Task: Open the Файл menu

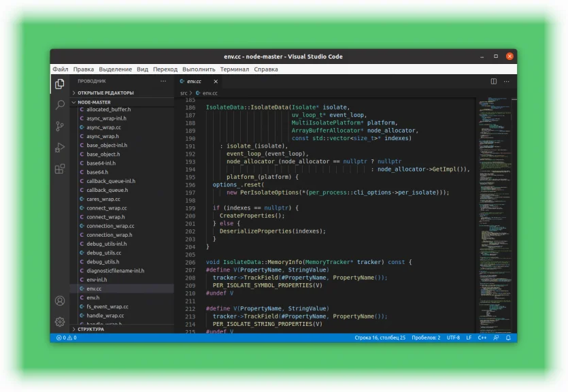Action: 61,69
